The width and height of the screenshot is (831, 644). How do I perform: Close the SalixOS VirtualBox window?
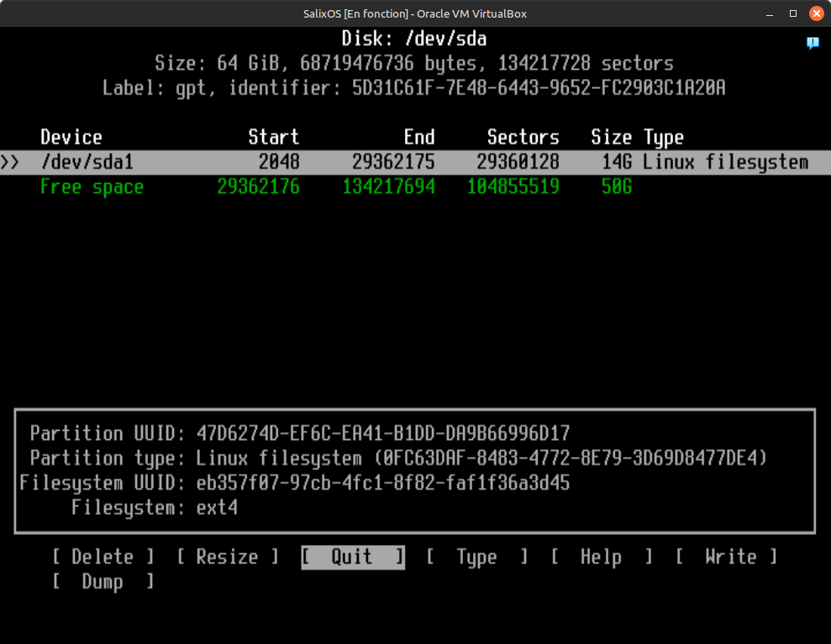pos(815,14)
